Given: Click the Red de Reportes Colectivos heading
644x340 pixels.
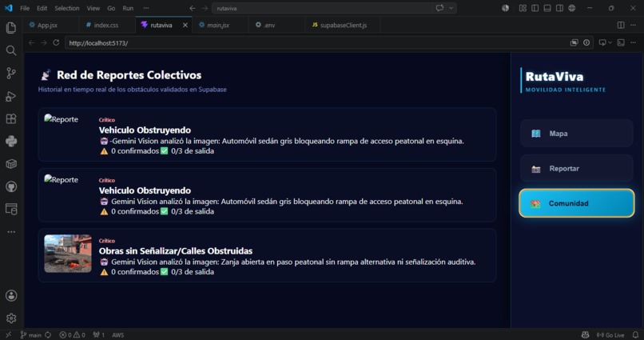Looking at the screenshot, I should (x=129, y=75).
